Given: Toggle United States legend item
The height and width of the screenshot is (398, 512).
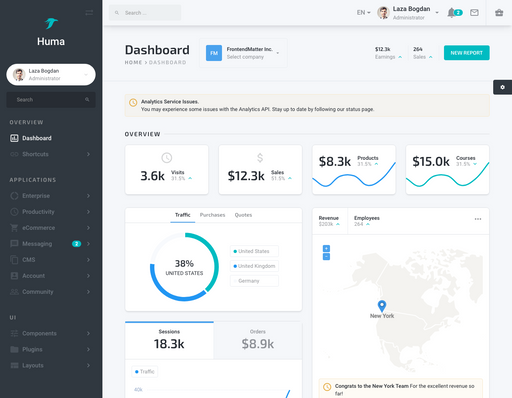Looking at the screenshot, I should [254, 251].
